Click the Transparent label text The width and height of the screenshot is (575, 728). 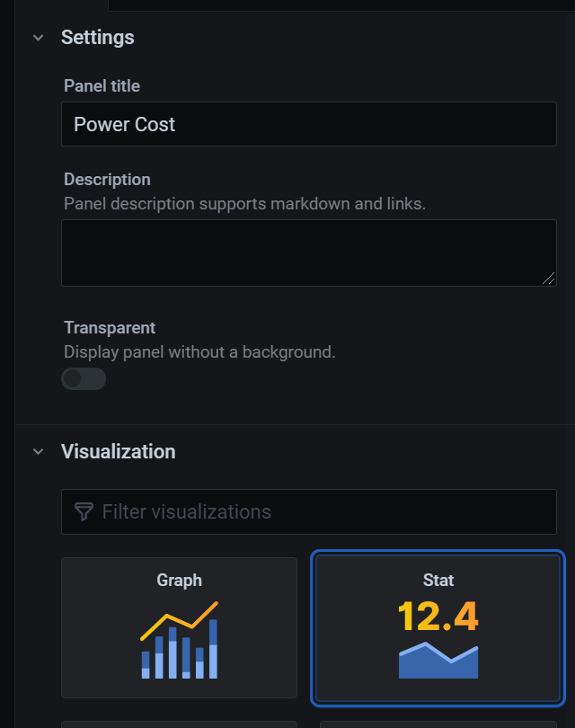coord(110,328)
